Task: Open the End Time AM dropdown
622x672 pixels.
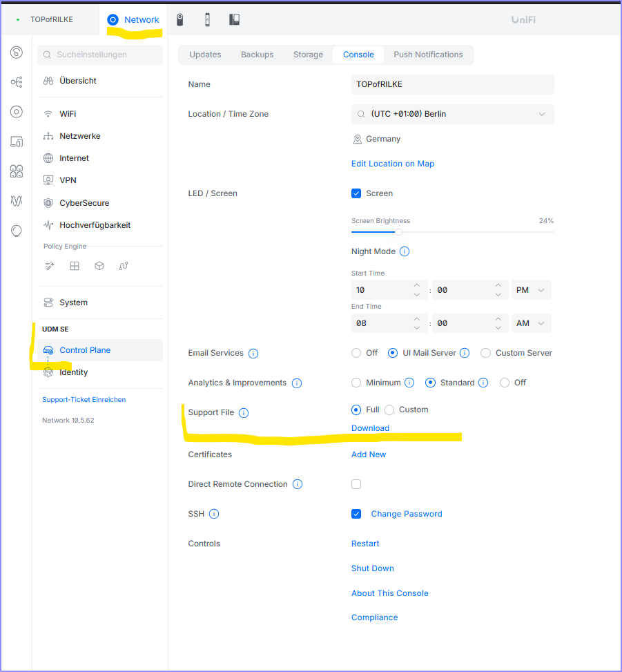Action: (x=531, y=324)
